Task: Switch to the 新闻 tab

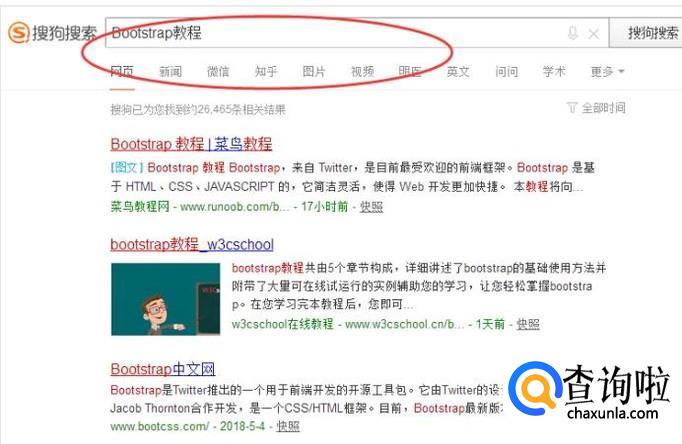Action: (x=170, y=71)
